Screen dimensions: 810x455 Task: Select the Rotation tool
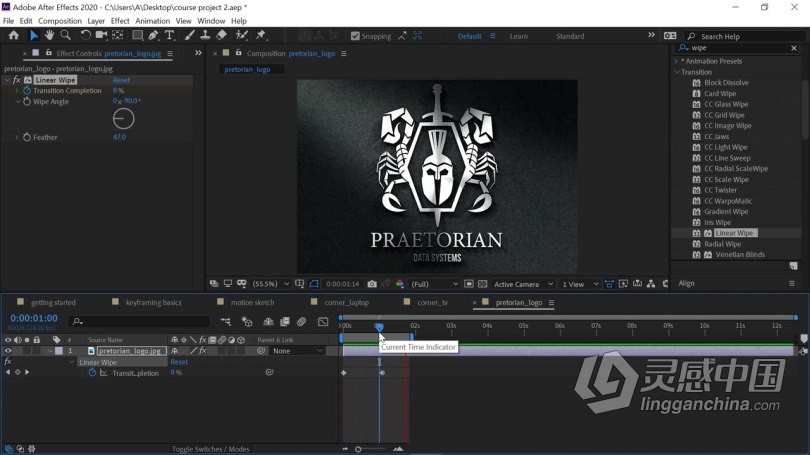[85, 35]
